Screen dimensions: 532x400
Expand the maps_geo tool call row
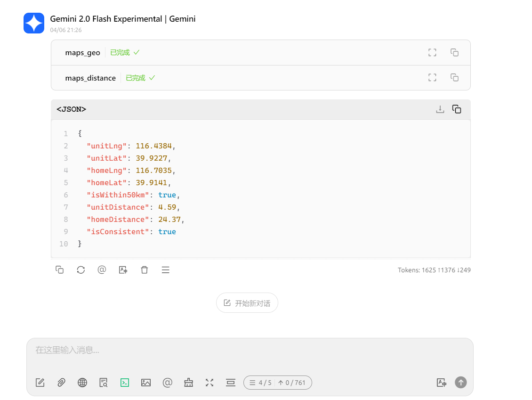260,53
